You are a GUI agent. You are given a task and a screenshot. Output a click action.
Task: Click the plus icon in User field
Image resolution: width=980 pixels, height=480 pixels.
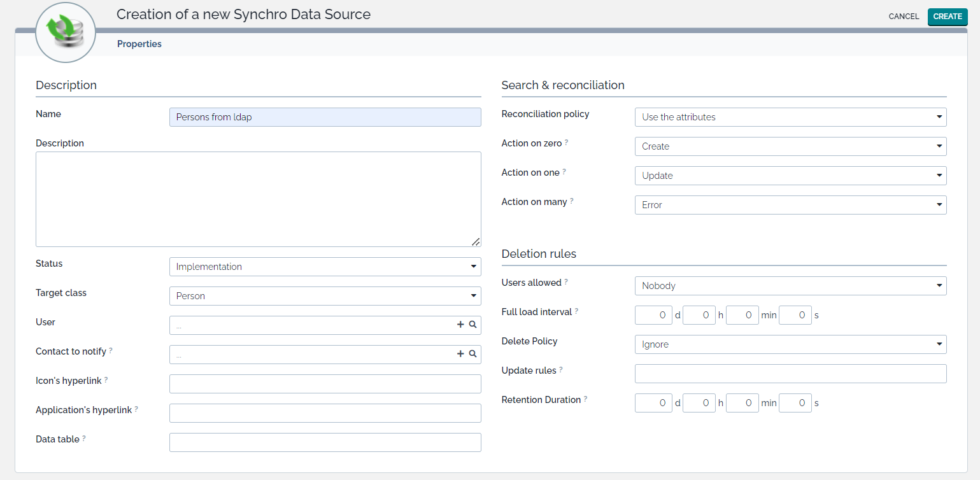point(460,325)
